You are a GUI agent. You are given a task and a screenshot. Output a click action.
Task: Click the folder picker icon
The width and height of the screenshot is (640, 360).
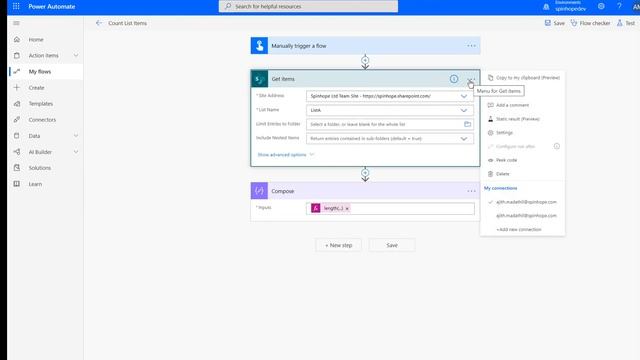[467, 124]
